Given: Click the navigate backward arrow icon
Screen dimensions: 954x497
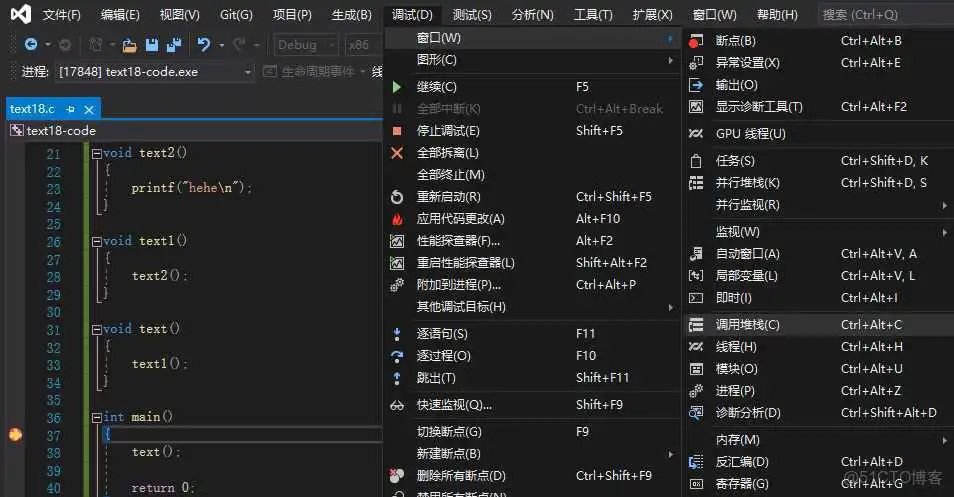Looking at the screenshot, I should tap(30, 44).
